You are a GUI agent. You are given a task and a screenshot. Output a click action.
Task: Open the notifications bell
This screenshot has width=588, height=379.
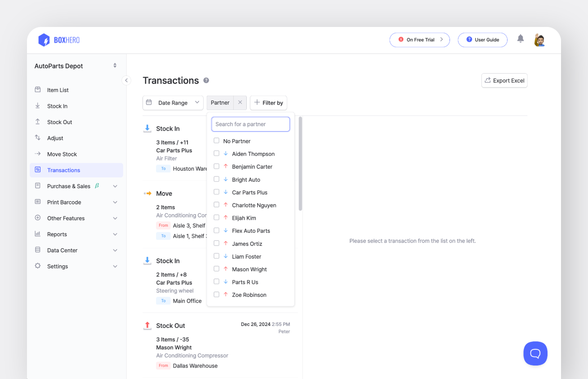point(521,39)
